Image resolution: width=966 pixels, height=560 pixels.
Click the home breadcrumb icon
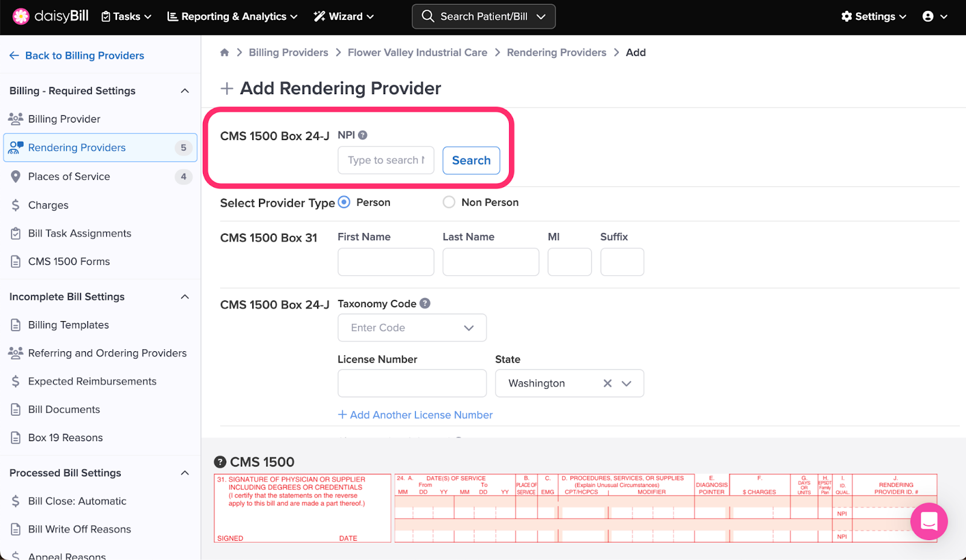[225, 52]
